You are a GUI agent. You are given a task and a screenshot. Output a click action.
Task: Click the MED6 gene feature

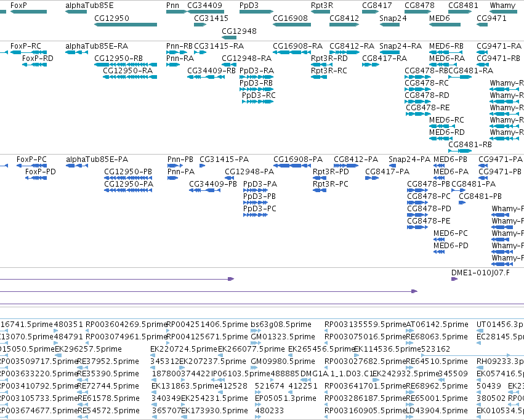click(445, 25)
